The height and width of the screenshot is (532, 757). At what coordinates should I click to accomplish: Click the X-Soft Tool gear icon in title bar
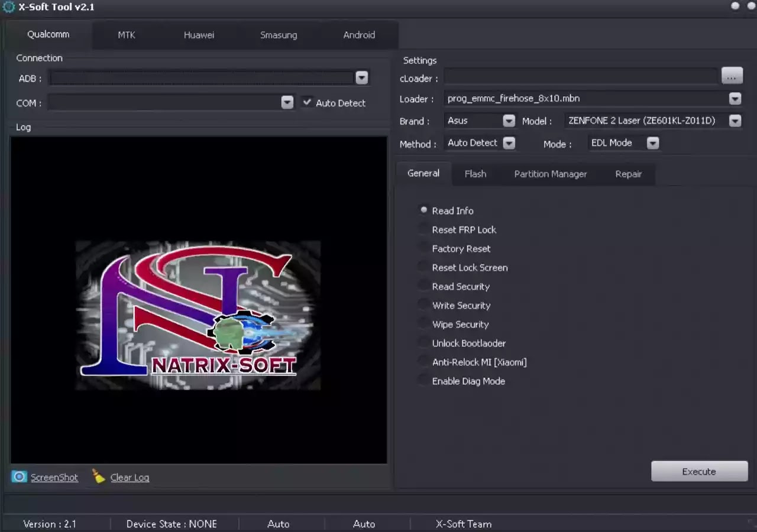pos(9,7)
